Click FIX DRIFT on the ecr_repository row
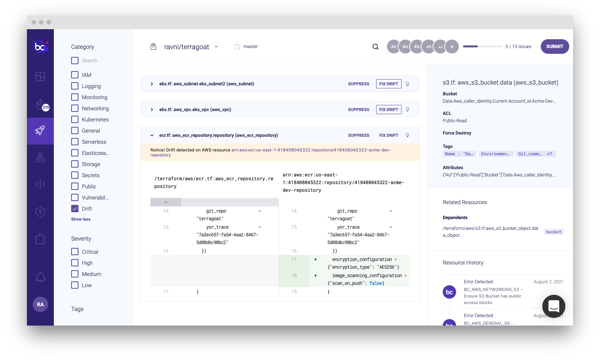This screenshot has height=364, width=600. 388,135
